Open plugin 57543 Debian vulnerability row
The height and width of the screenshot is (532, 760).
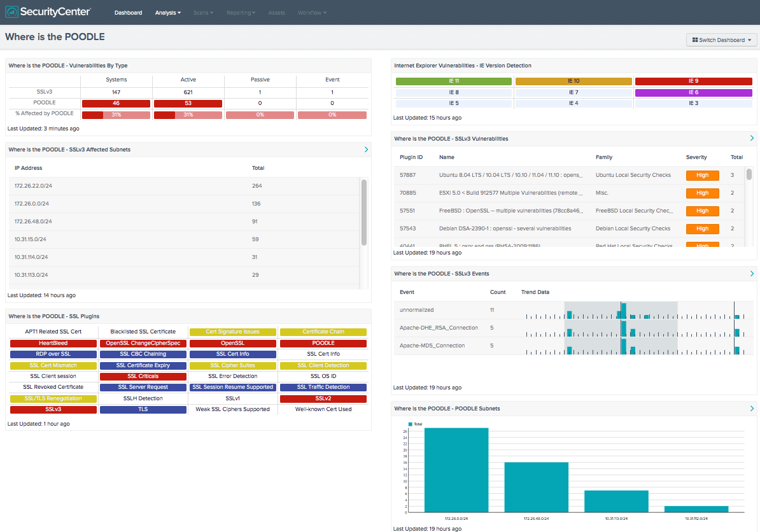tap(570, 228)
